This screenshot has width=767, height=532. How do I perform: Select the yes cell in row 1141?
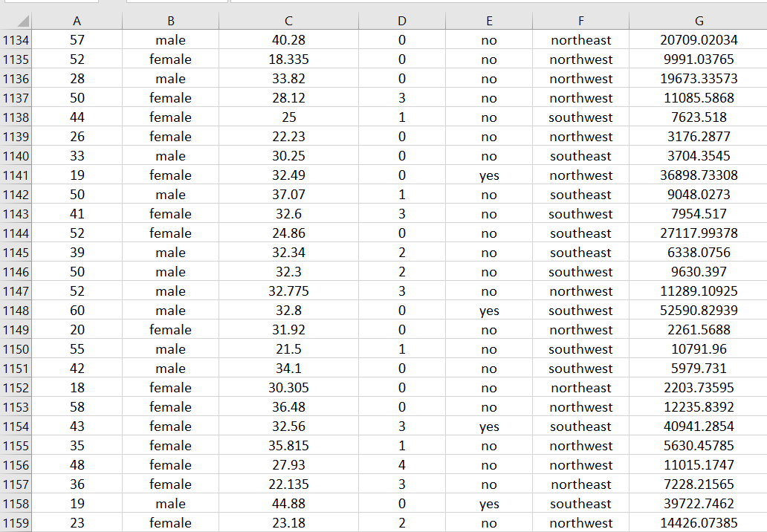489,175
